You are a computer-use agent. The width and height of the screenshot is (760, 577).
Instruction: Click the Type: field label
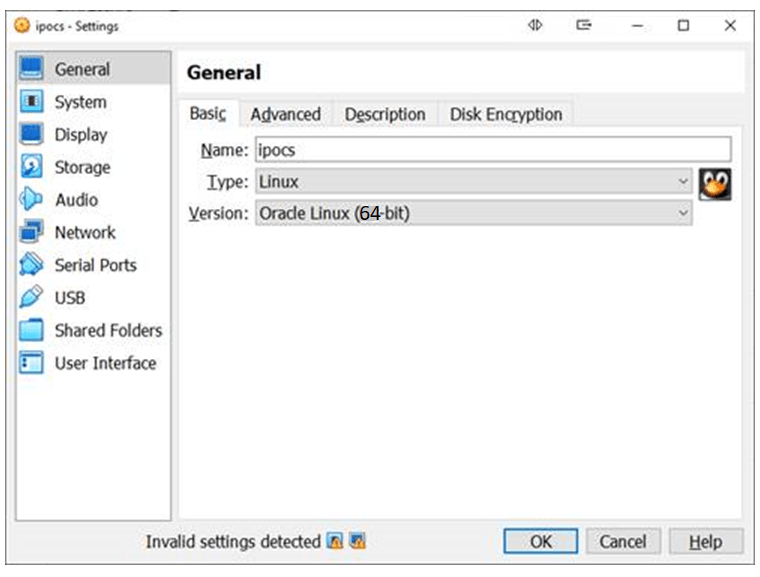pyautogui.click(x=227, y=182)
